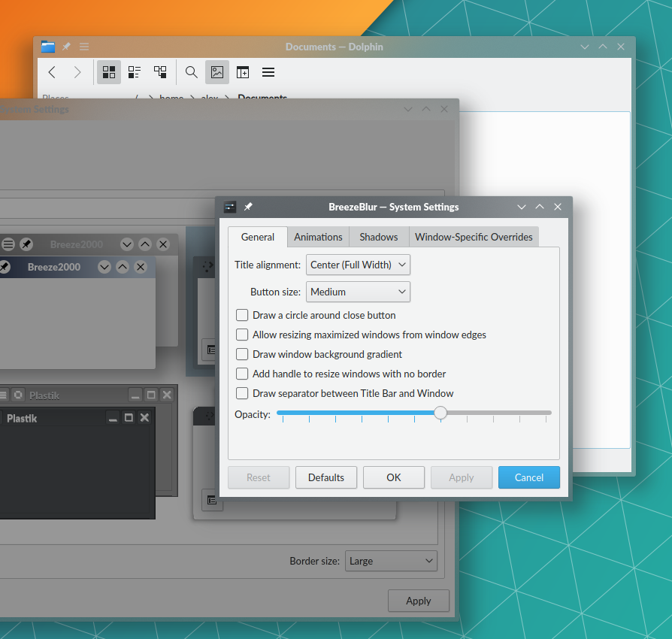Confirm dialog with OK button
Screen dimensions: 672x639
coord(394,477)
